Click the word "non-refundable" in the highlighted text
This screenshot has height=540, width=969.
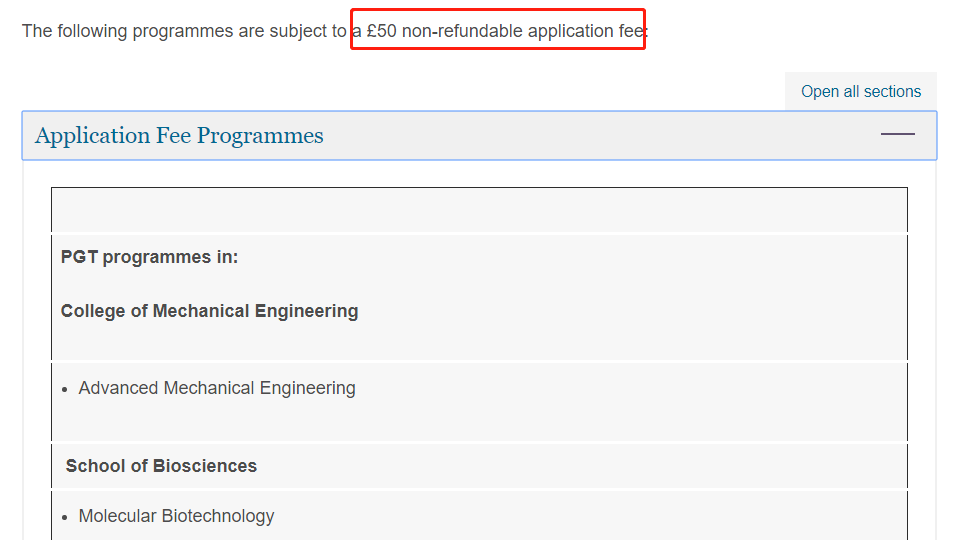click(x=462, y=31)
